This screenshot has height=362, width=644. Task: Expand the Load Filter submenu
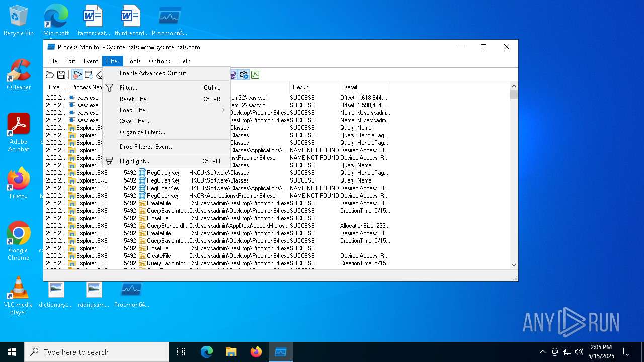pos(167,110)
